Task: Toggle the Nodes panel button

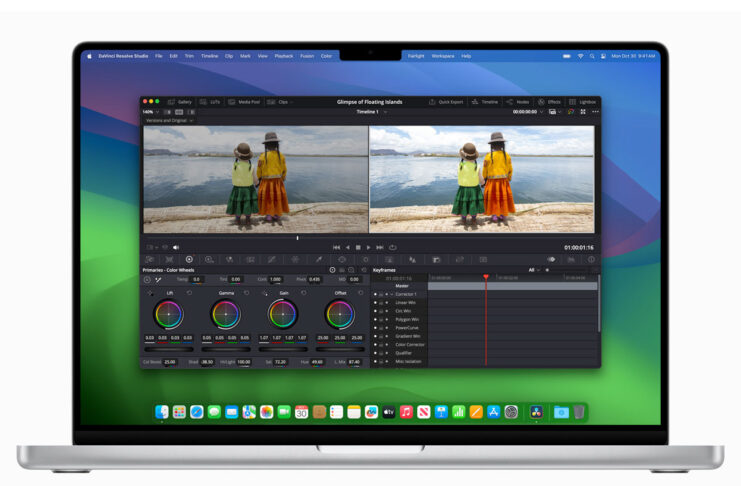Action: point(517,102)
